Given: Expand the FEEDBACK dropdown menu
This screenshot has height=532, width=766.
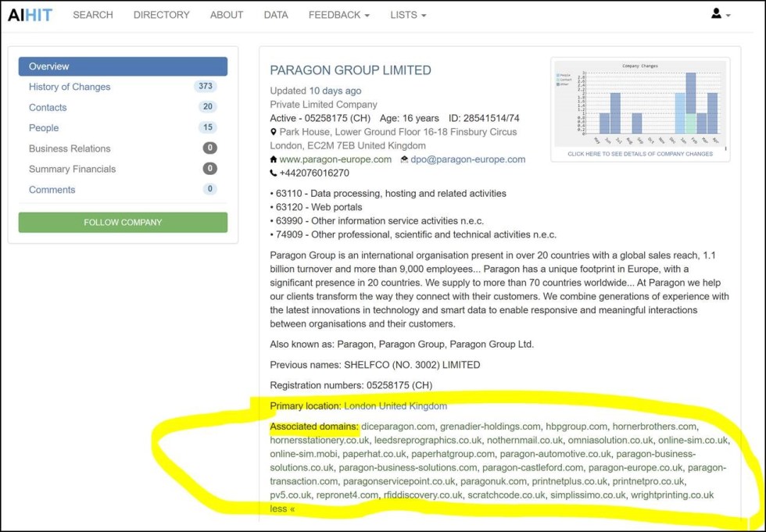Looking at the screenshot, I should 339,15.
